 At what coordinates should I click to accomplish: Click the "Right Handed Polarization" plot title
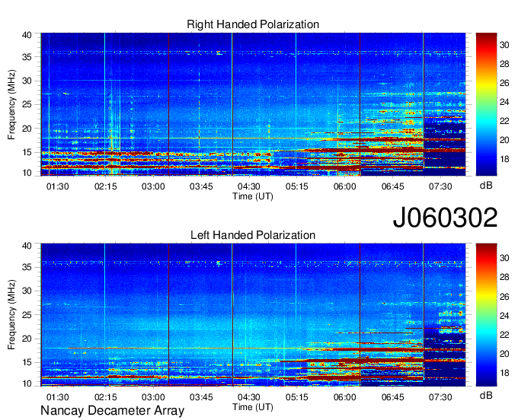pos(253,24)
